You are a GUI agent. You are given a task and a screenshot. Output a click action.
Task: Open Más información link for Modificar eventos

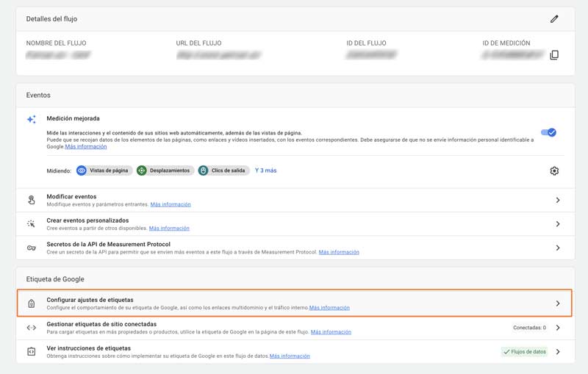171,204
